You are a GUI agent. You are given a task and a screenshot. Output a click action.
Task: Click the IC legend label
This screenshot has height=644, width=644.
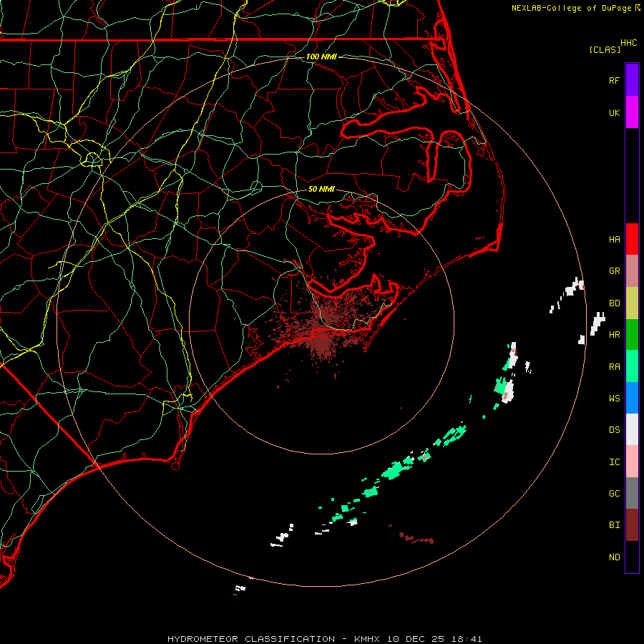tap(614, 462)
